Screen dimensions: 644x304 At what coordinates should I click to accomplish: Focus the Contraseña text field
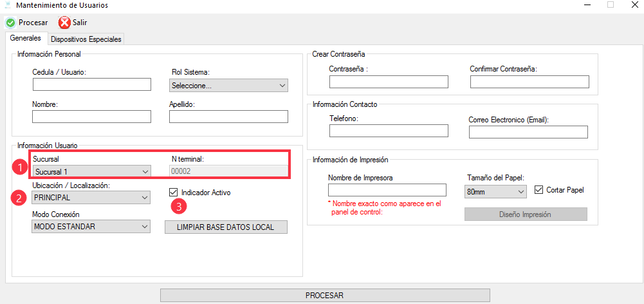(x=389, y=82)
